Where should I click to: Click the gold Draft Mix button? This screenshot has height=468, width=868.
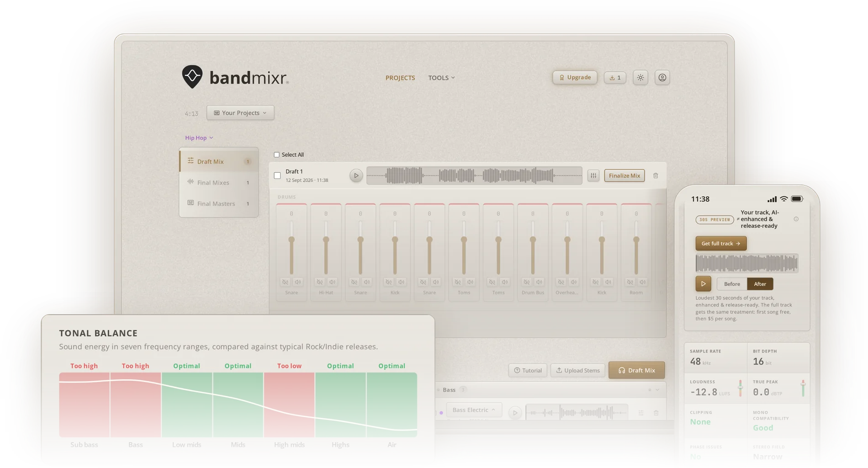pos(636,370)
